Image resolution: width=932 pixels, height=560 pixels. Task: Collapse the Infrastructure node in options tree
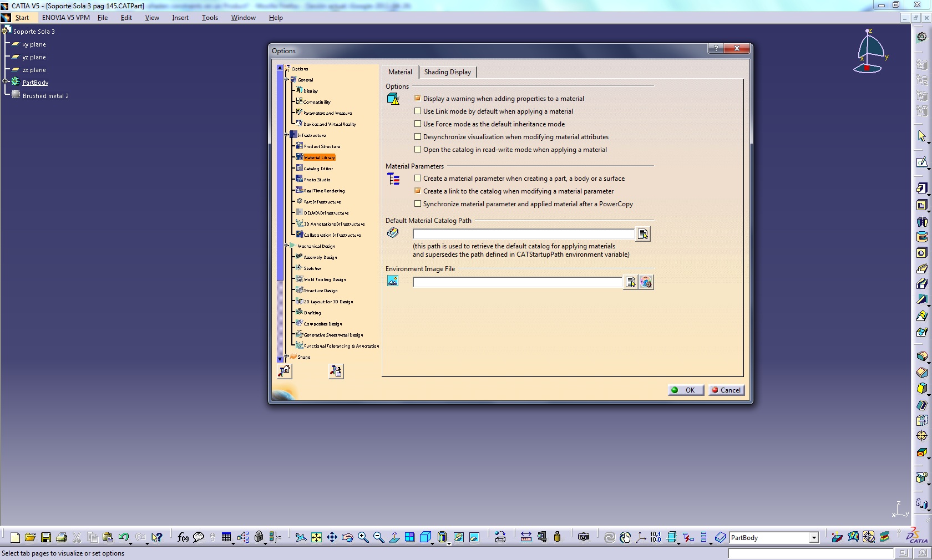(287, 135)
